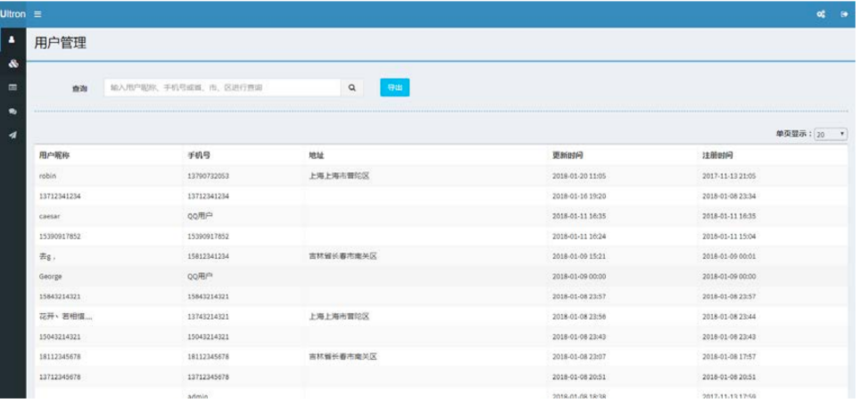Open the settings gears icon in header
The width and height of the screenshot is (860, 399).
pos(821,14)
